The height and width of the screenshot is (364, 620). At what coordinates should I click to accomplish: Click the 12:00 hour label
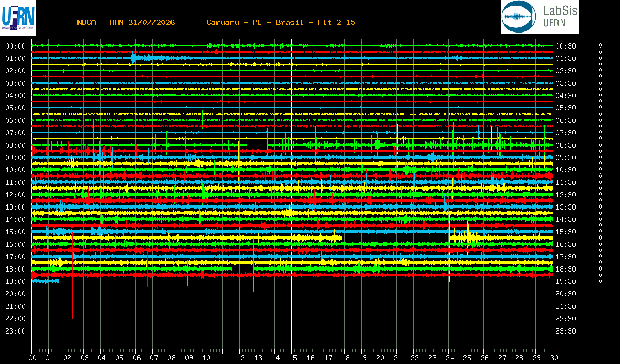[x=16, y=195]
